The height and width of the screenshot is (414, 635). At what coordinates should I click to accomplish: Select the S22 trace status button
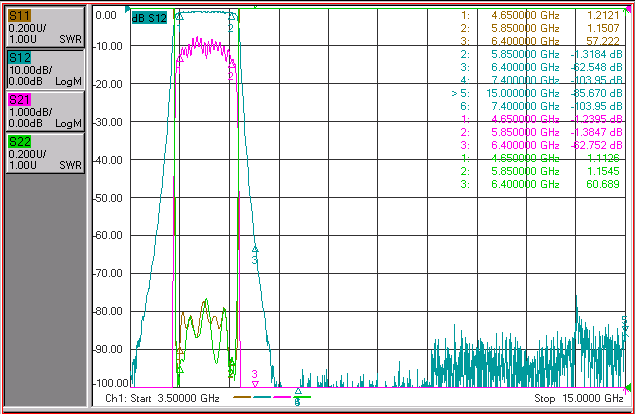pyautogui.click(x=45, y=153)
